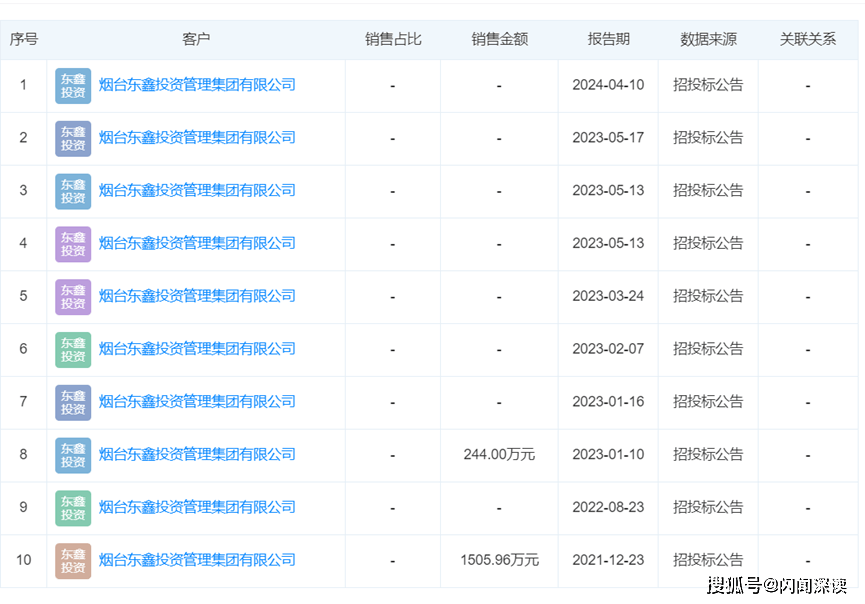Open the 东鑫投资 logo in row 8
This screenshot has width=865, height=604.
coord(73,455)
